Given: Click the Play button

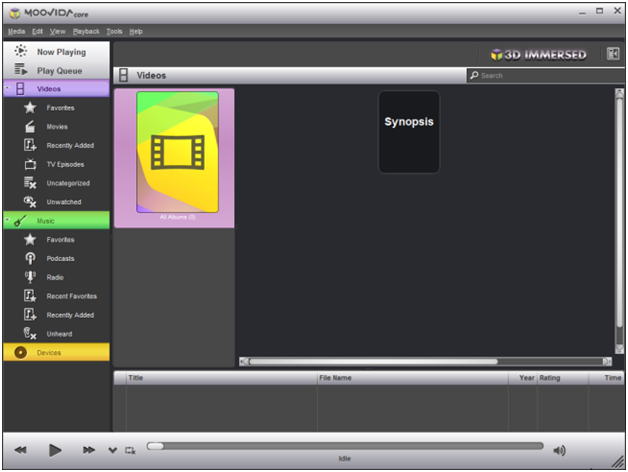Looking at the screenshot, I should click(x=55, y=450).
